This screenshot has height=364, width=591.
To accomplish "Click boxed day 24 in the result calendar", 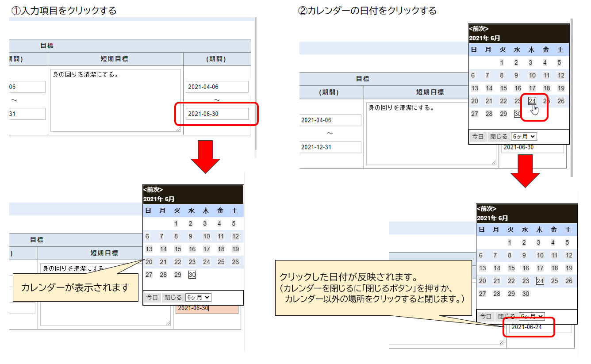I will [x=540, y=281].
